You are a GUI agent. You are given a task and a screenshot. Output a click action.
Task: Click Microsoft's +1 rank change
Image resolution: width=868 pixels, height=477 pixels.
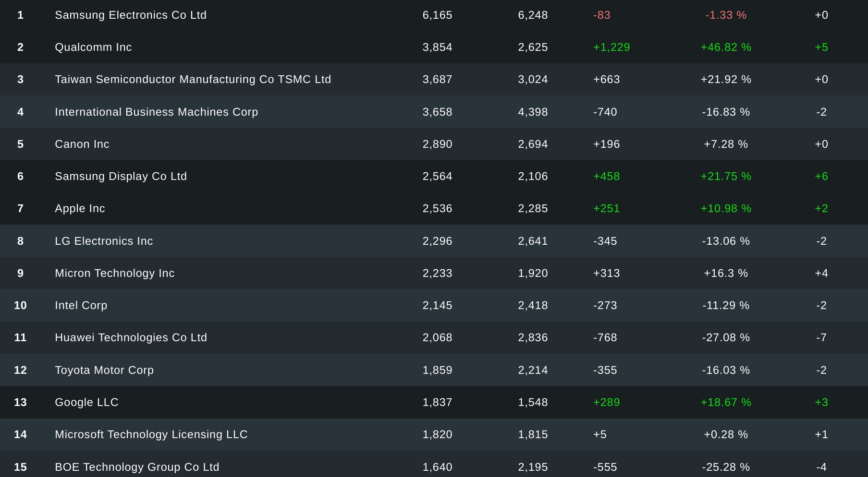point(821,434)
